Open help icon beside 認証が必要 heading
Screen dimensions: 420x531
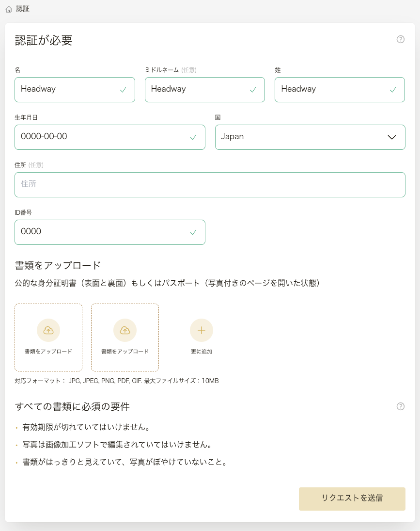[400, 39]
